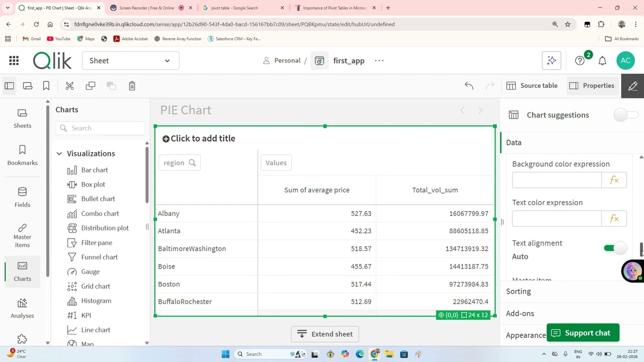
Task: Copy the selected chart object
Action: click(x=91, y=86)
